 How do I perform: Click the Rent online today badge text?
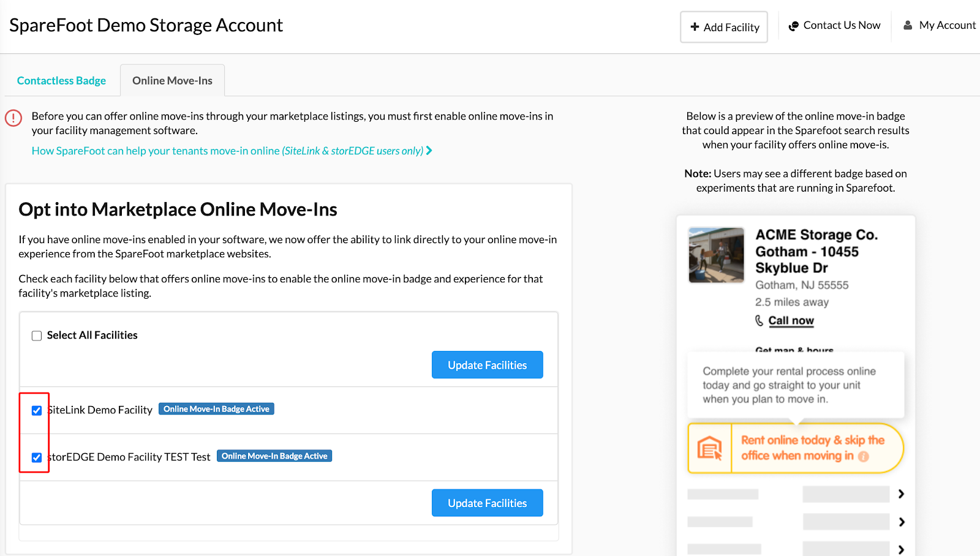[x=813, y=448]
